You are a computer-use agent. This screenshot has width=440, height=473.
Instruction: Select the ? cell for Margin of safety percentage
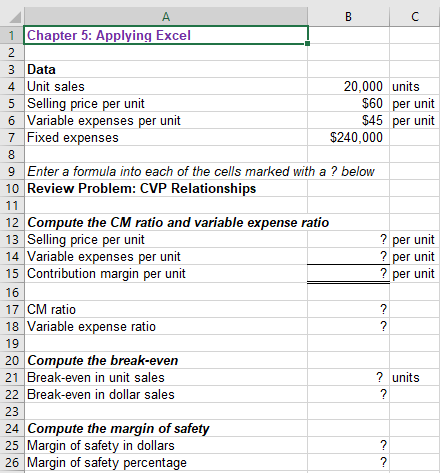tap(348, 462)
